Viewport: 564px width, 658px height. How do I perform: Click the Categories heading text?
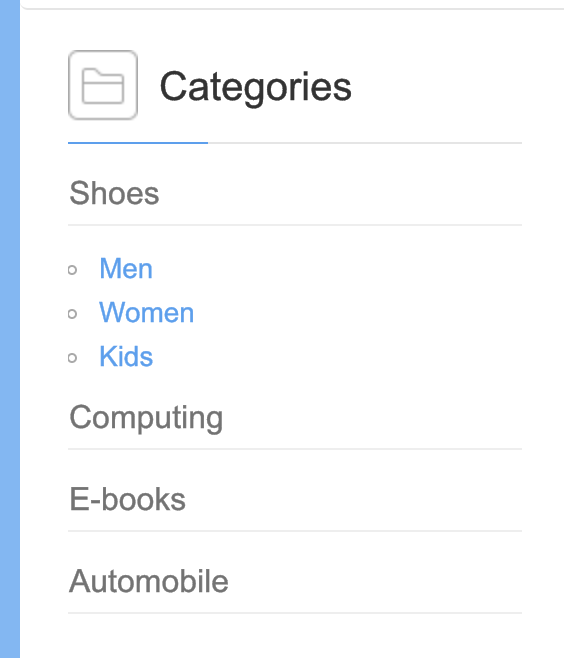[256, 87]
